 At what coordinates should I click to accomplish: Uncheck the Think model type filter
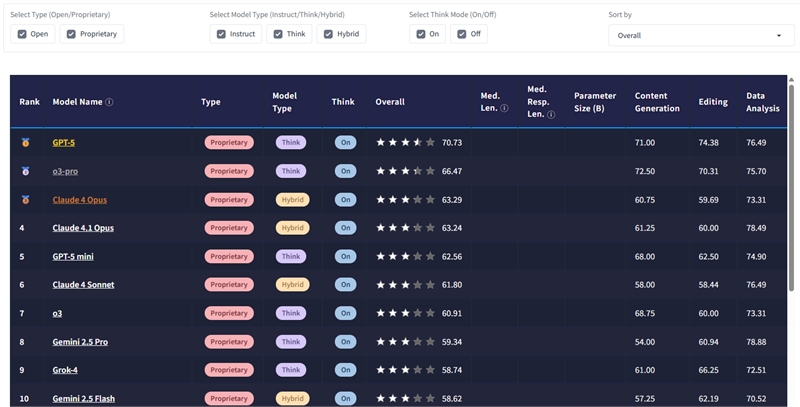[x=278, y=34]
